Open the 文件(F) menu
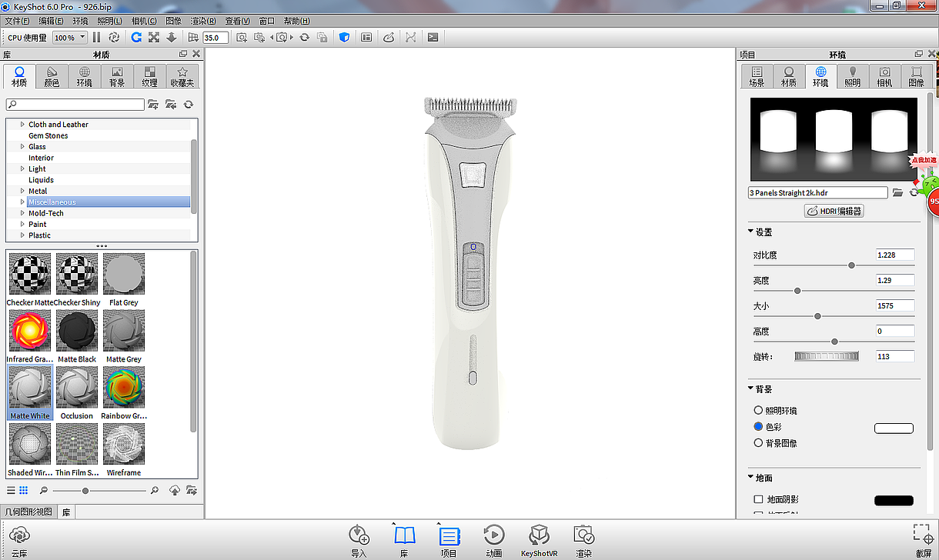Screen dimensions: 939x560 [17, 21]
